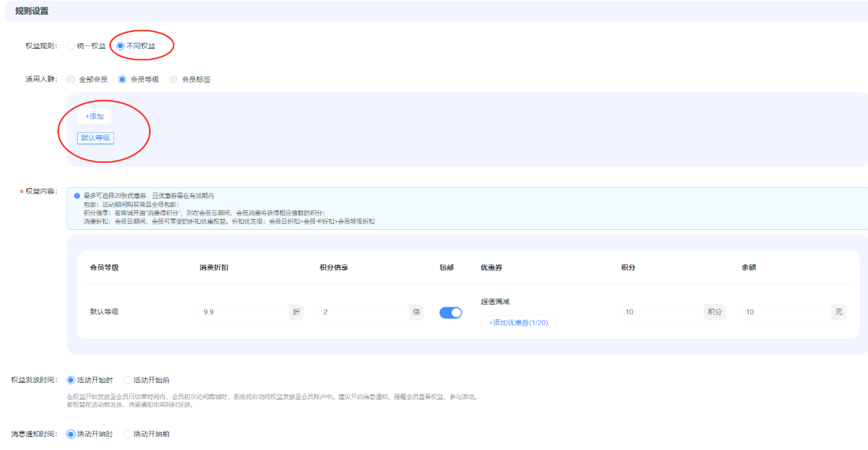868x450 pixels.
Task: Focus the 余额 balance input field
Action: coord(785,312)
